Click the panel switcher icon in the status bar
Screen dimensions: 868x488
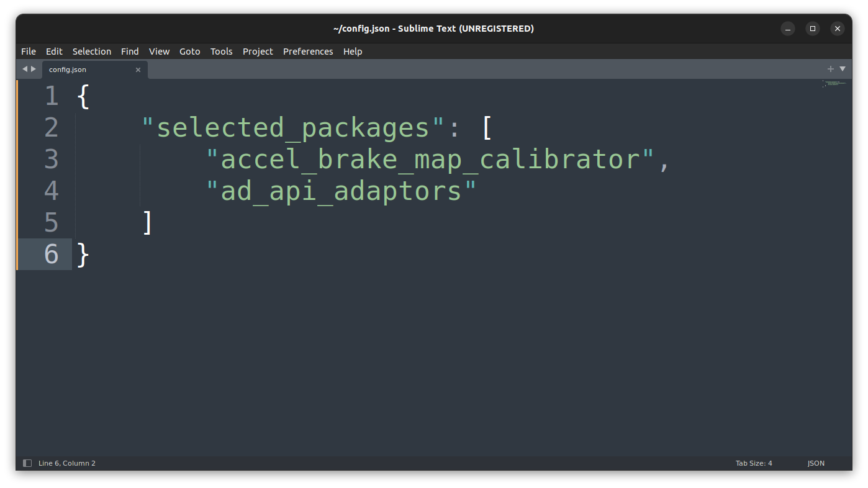point(26,463)
